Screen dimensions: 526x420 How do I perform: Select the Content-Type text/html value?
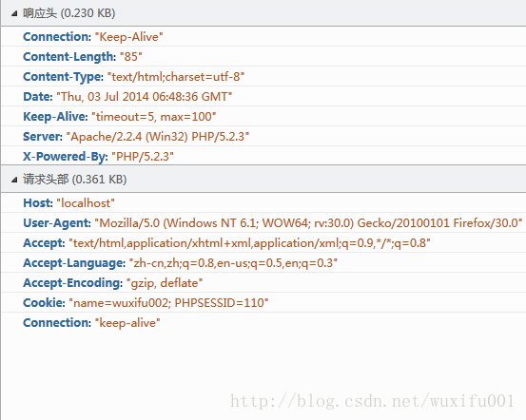click(x=176, y=77)
